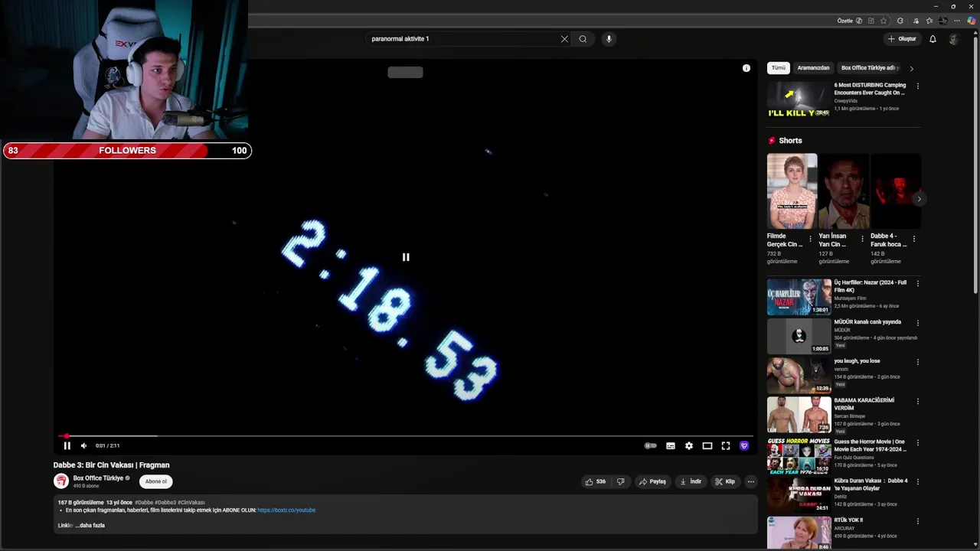Viewport: 980px width, 551px height.
Task: Select the Tümü filter chip
Action: [779, 68]
